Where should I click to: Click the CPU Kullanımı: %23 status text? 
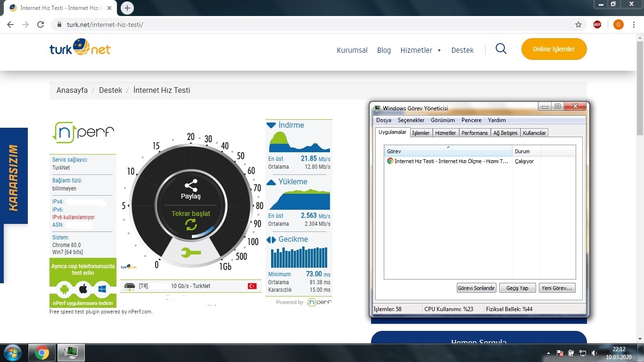449,309
